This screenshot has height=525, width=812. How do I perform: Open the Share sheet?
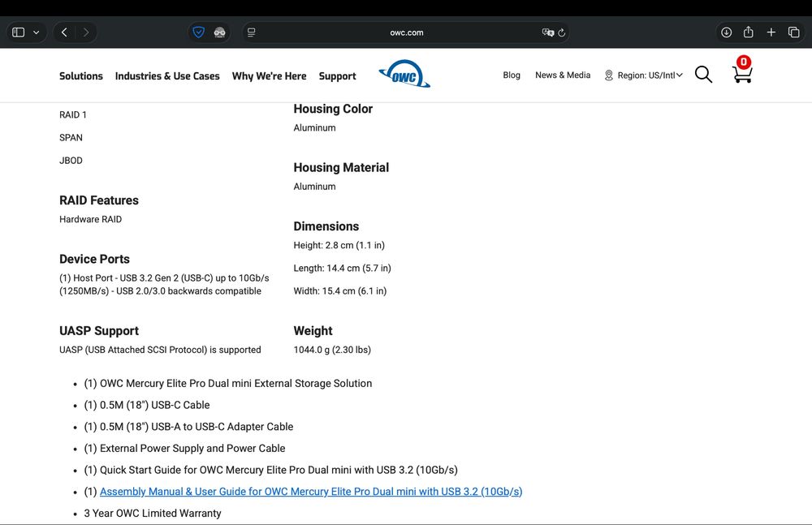click(x=749, y=32)
